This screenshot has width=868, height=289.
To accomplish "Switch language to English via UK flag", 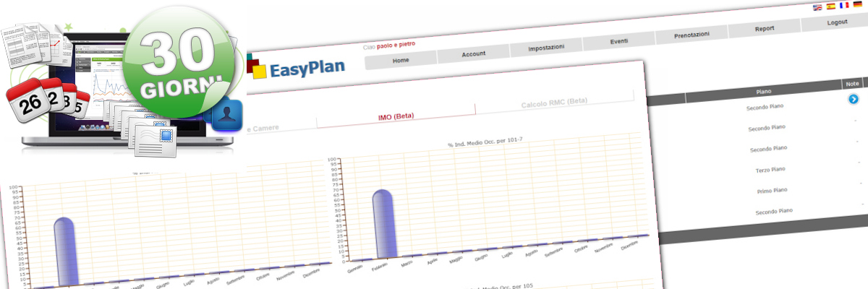I will 817,7.
